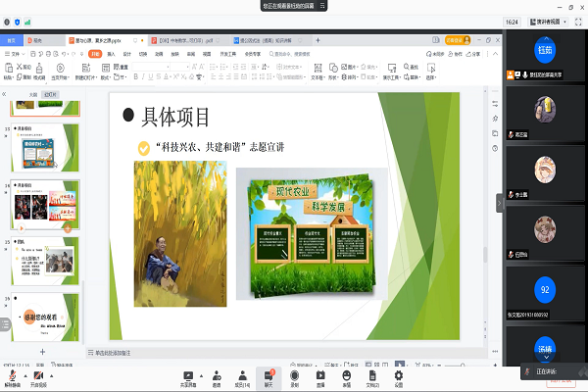Click the Collaborate (协作) button
Screen dimensions: 588x392
pos(456,54)
